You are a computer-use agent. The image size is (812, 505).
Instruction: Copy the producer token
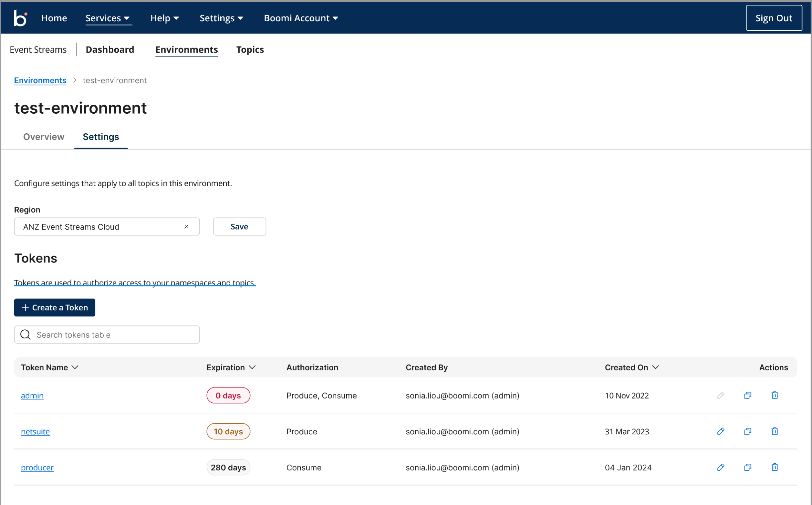747,467
